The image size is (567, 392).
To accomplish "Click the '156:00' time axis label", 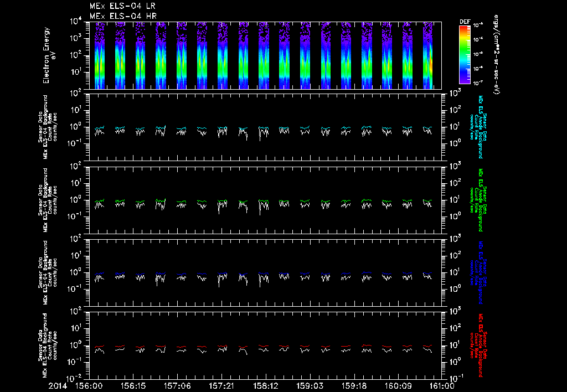I will coord(89,386).
